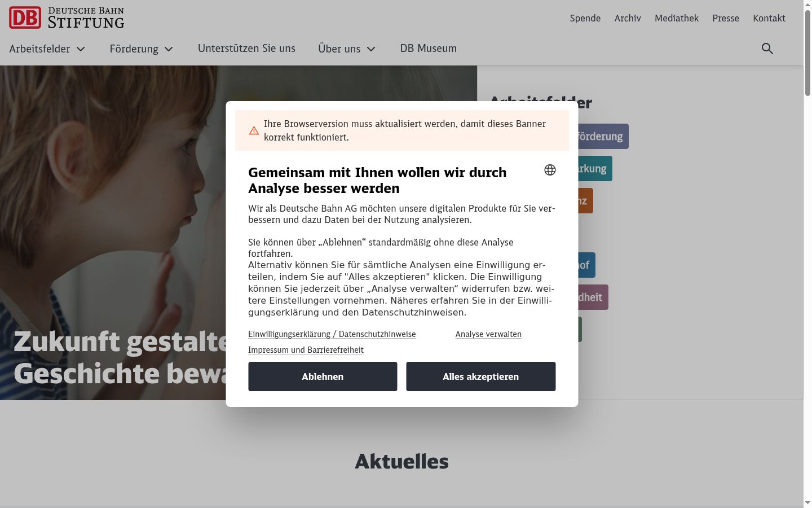The height and width of the screenshot is (508, 812).
Task: Open the search magnifier icon
Action: 767,49
